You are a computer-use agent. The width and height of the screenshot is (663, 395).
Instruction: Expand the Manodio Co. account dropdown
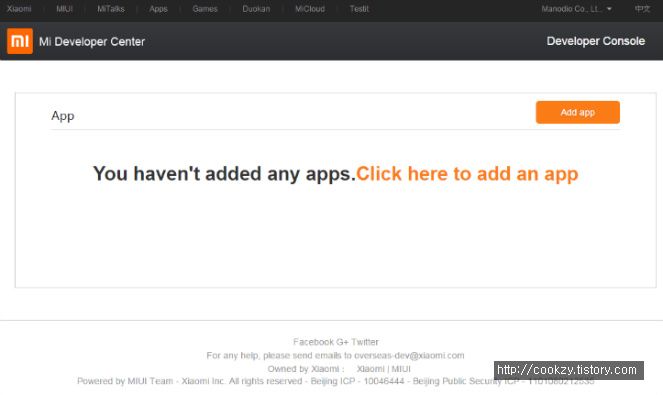click(576, 8)
